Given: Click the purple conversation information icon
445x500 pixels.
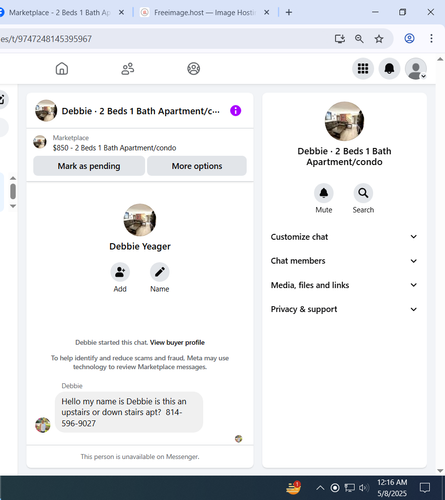Looking at the screenshot, I should click(x=235, y=111).
